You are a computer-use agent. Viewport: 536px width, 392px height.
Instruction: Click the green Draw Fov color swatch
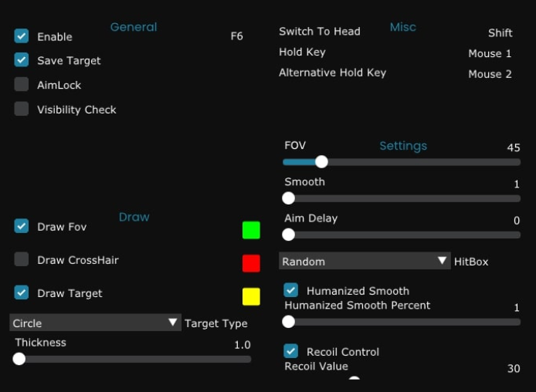tap(251, 230)
